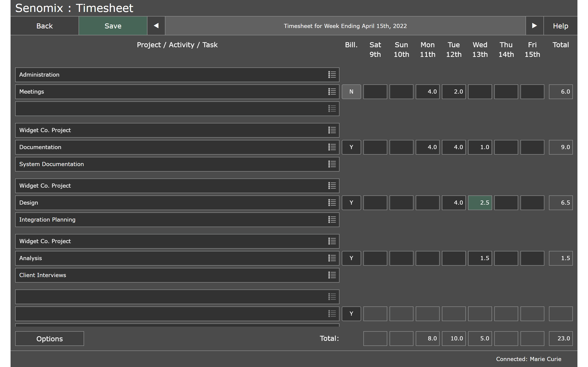Open the project picker for the empty bottom row
The height and width of the screenshot is (367, 588).
(332, 297)
